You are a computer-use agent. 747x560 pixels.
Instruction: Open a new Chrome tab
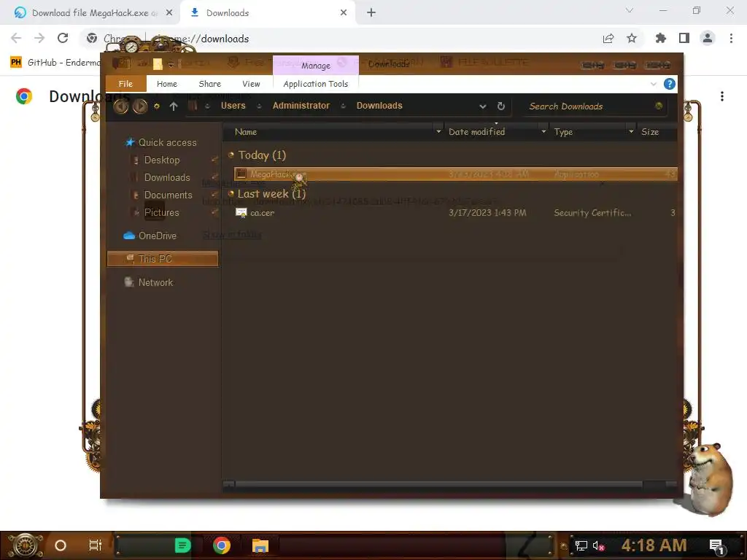371,13
